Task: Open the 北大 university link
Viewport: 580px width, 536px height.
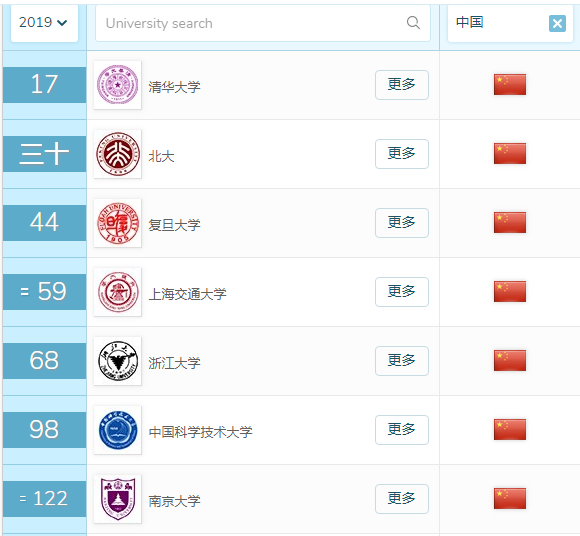Action: click(161, 156)
